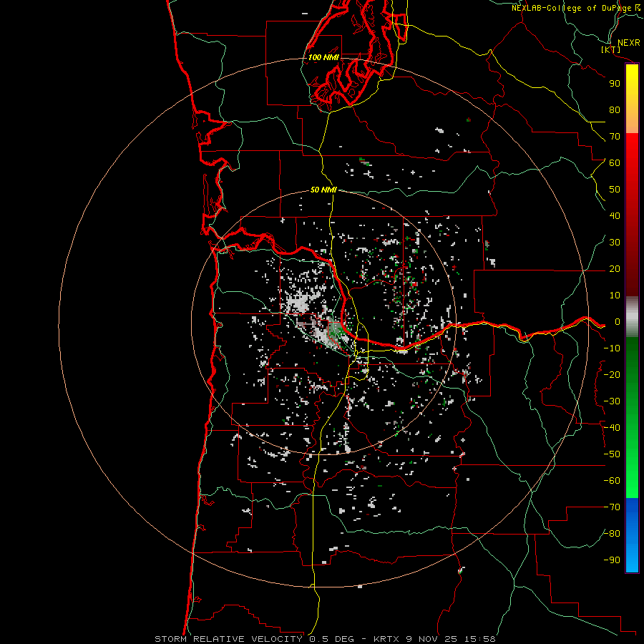Click the -20 value on the velocity scale

[612, 375]
